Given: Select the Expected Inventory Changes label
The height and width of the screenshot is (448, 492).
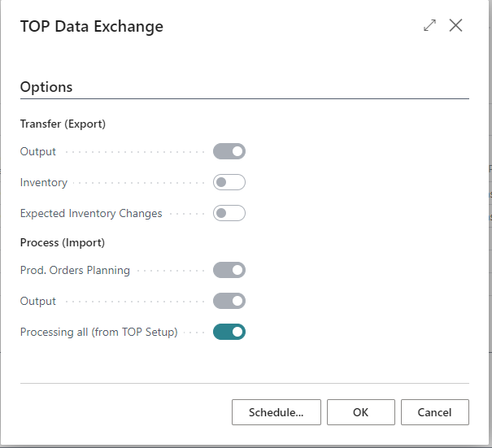Looking at the screenshot, I should click(x=91, y=214).
